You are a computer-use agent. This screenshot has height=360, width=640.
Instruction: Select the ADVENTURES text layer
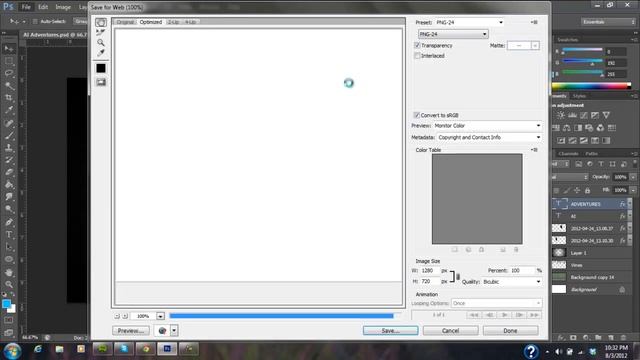591,204
